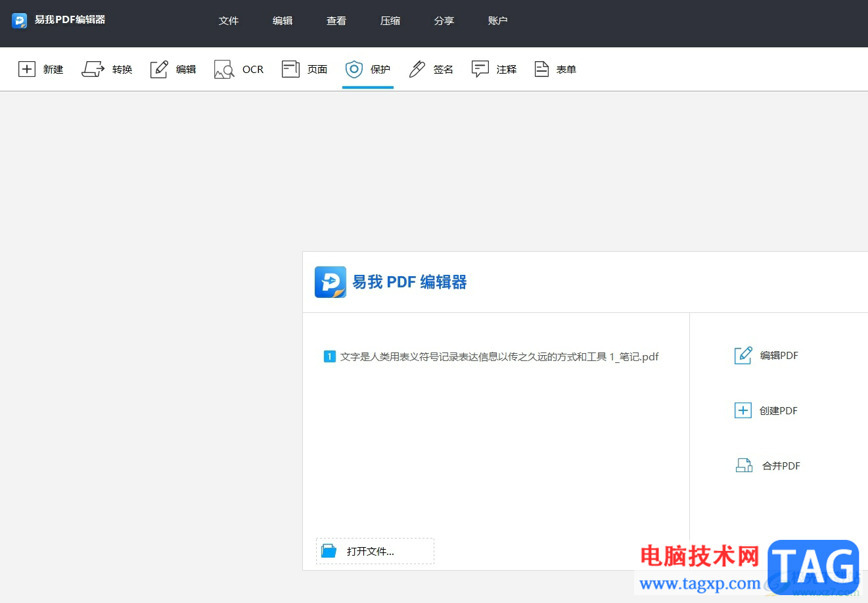868x603 pixels.
Task: Click the 创建PDF text link
Action: [779, 410]
